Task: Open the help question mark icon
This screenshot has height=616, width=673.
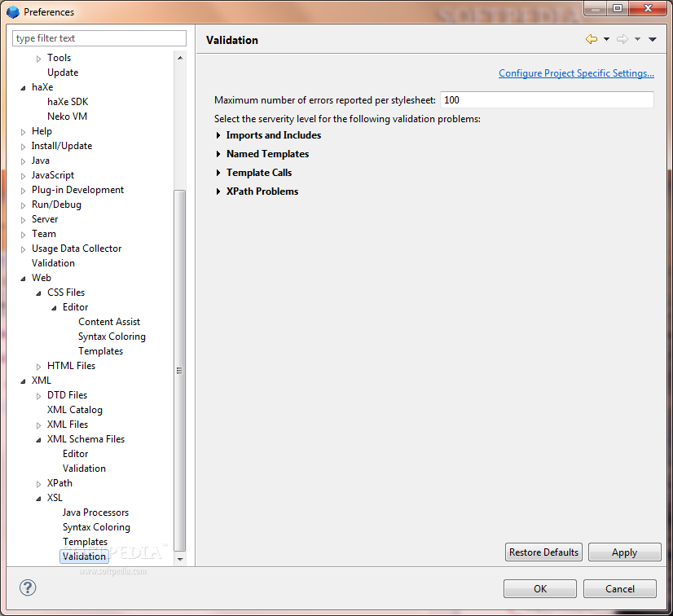Action: (28, 587)
